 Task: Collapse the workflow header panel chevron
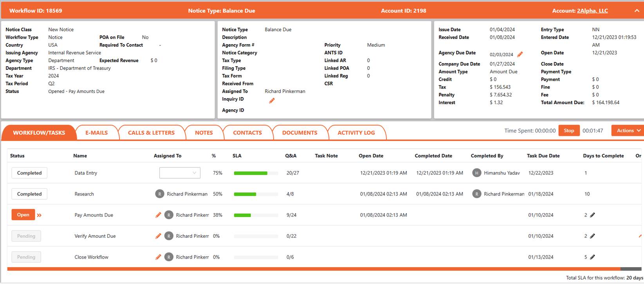point(637,11)
